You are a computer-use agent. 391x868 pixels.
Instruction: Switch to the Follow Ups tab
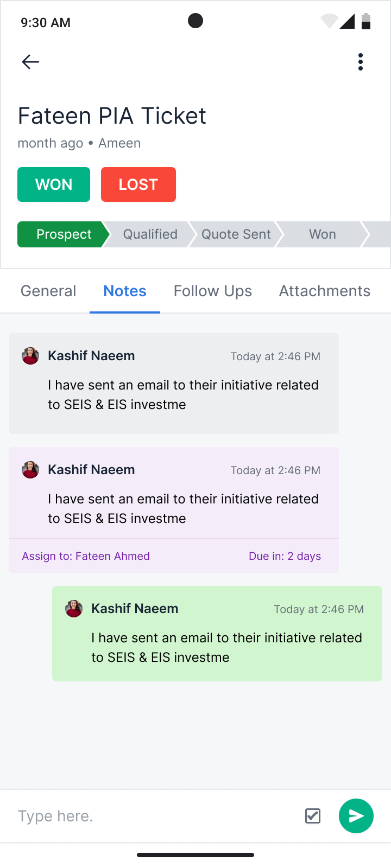pyautogui.click(x=213, y=291)
